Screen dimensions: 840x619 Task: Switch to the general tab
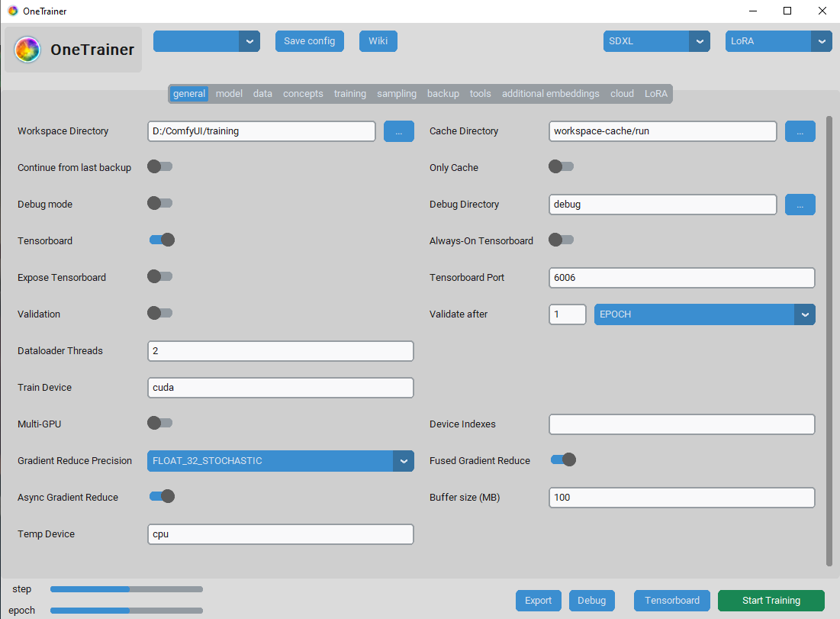[x=189, y=94]
